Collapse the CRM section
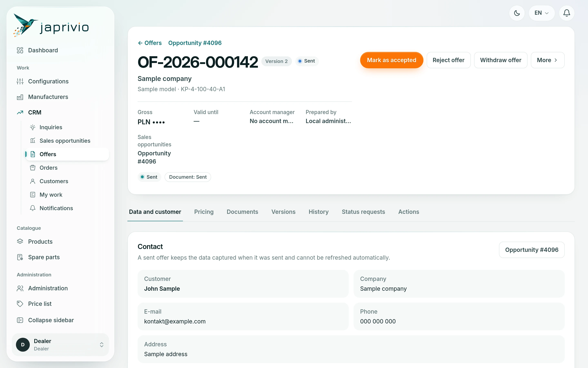The width and height of the screenshot is (588, 368). pos(35,112)
